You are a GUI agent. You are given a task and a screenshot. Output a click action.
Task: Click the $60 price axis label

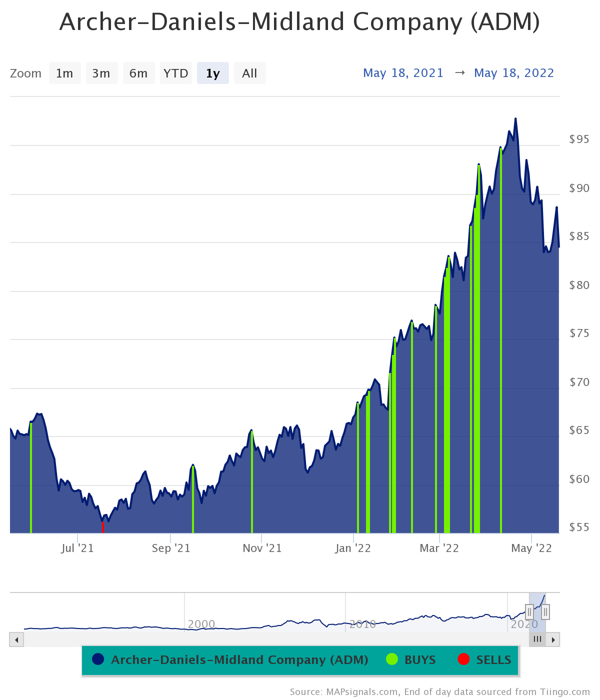point(579,479)
